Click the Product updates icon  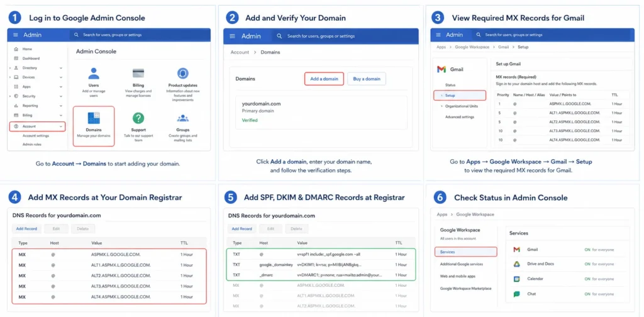tap(183, 74)
